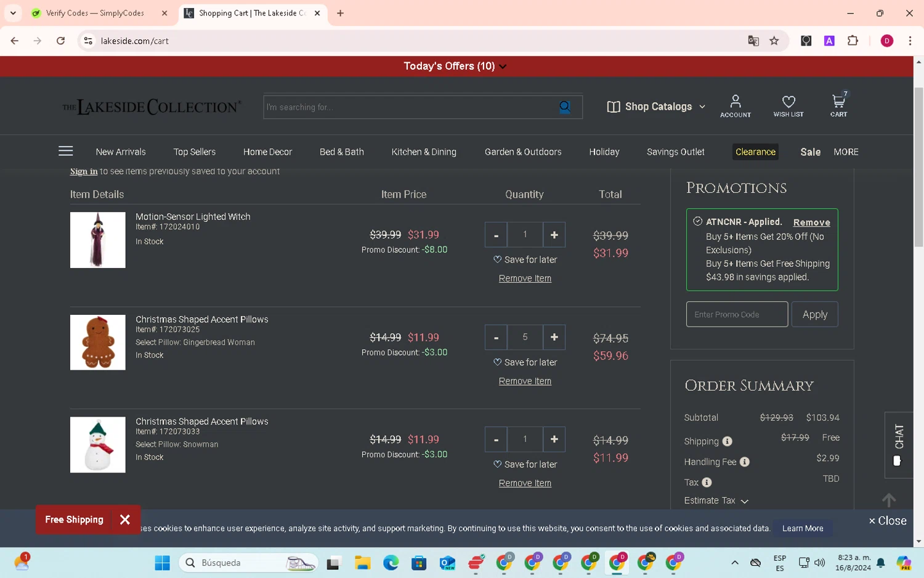
Task: Close the cookie consent banner
Action: point(888,521)
